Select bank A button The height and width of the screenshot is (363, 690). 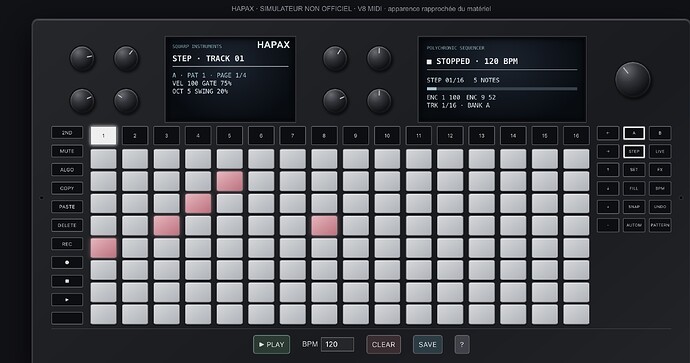pyautogui.click(x=634, y=133)
